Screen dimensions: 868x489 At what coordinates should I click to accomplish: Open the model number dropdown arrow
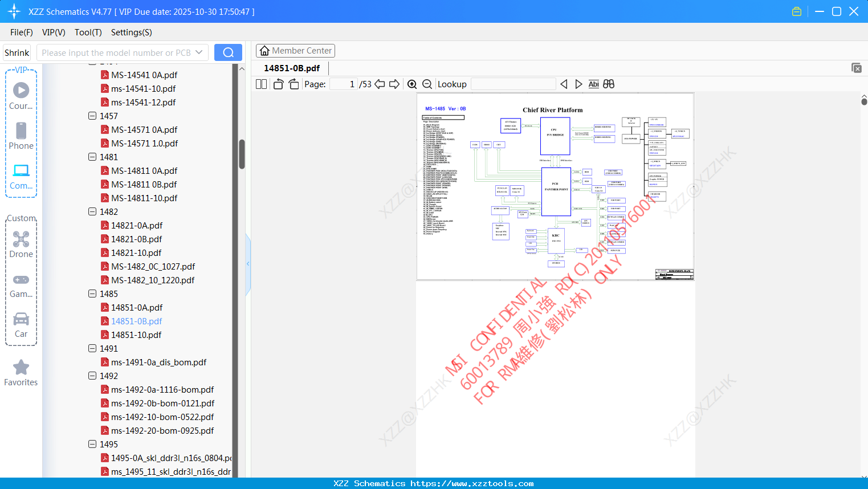point(199,52)
